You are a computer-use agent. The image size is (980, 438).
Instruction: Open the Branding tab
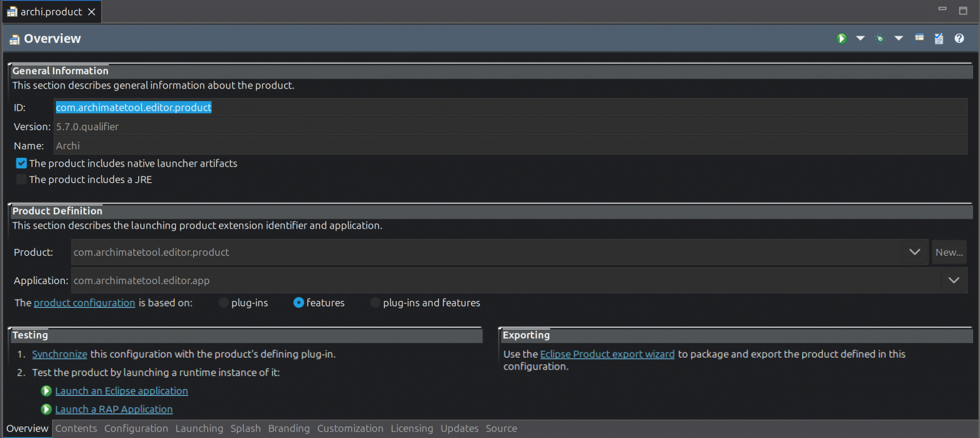coord(289,429)
